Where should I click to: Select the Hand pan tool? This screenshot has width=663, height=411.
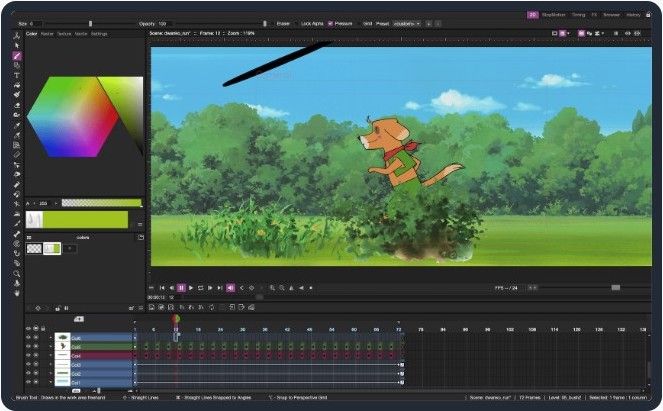tap(16, 293)
